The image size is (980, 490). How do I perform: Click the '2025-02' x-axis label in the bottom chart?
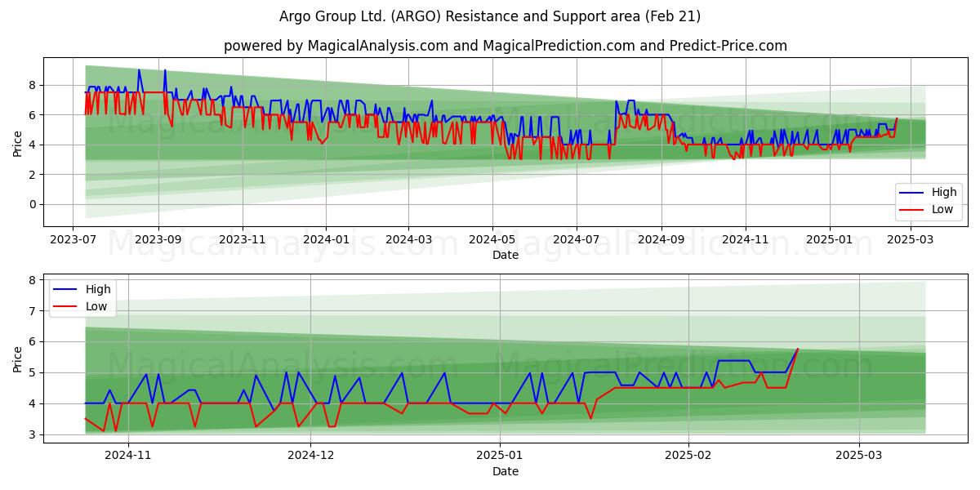[688, 456]
